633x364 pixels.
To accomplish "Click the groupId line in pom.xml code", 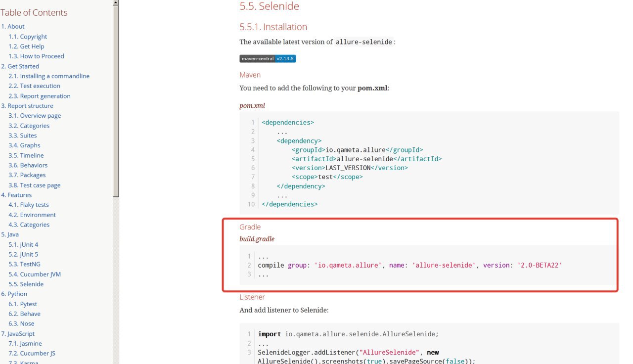I will pyautogui.click(x=357, y=150).
